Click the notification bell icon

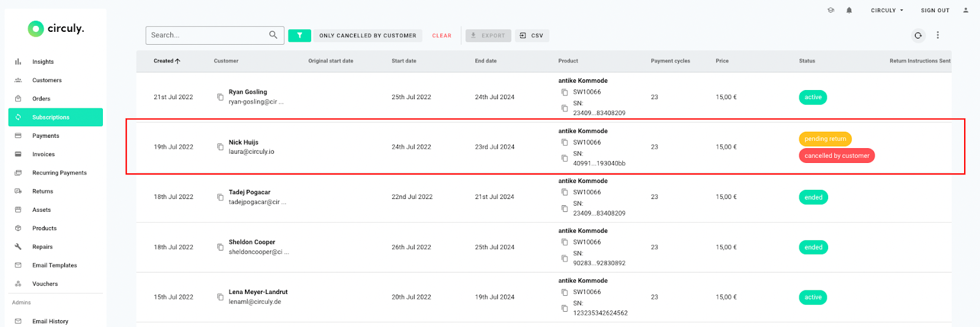point(849,10)
